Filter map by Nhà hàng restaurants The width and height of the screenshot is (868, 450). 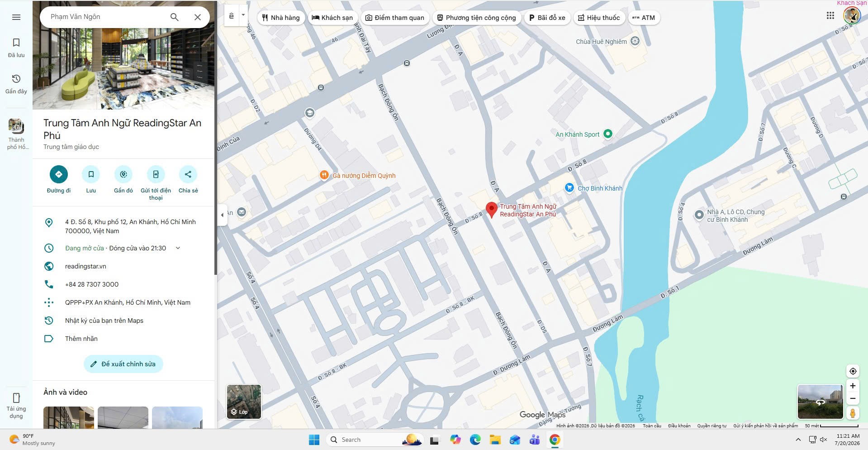(x=281, y=18)
